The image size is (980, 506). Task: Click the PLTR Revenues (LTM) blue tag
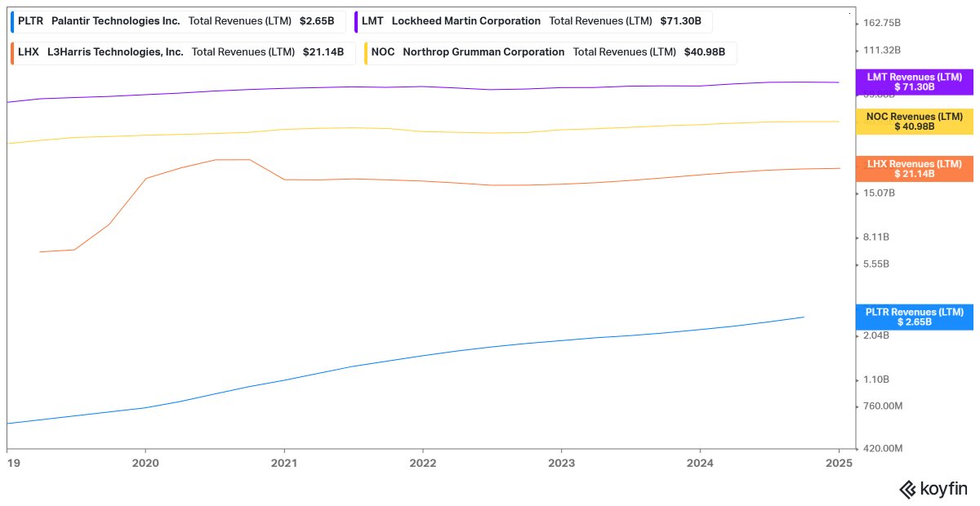click(915, 317)
